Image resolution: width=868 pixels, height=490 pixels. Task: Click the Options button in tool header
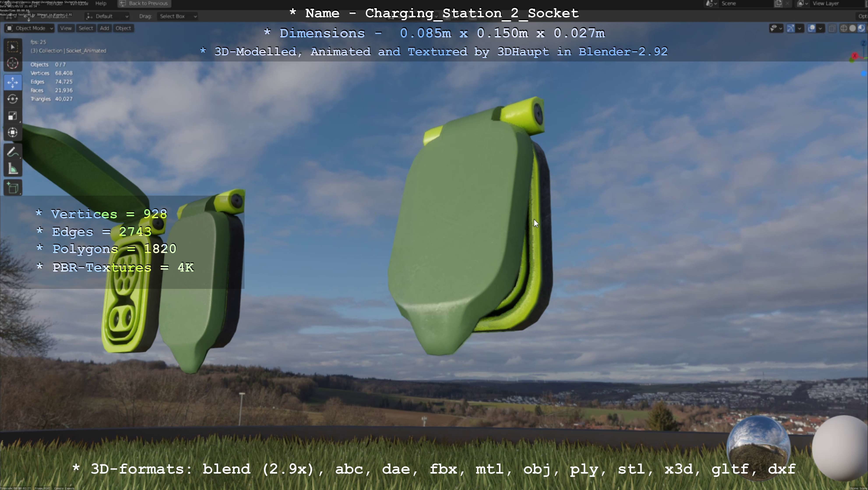862,16
